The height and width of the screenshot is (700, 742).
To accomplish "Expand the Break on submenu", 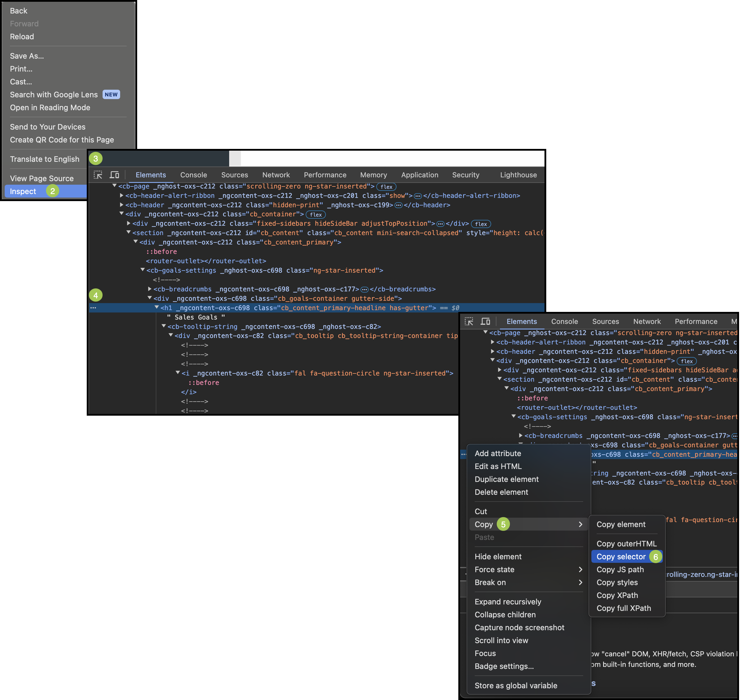I will [x=580, y=582].
